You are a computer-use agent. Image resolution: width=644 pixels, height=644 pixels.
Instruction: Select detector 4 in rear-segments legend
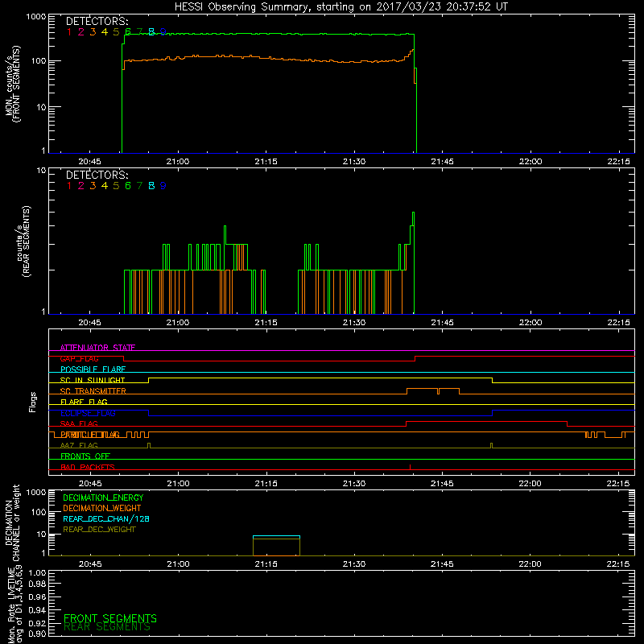pyautogui.click(x=105, y=186)
